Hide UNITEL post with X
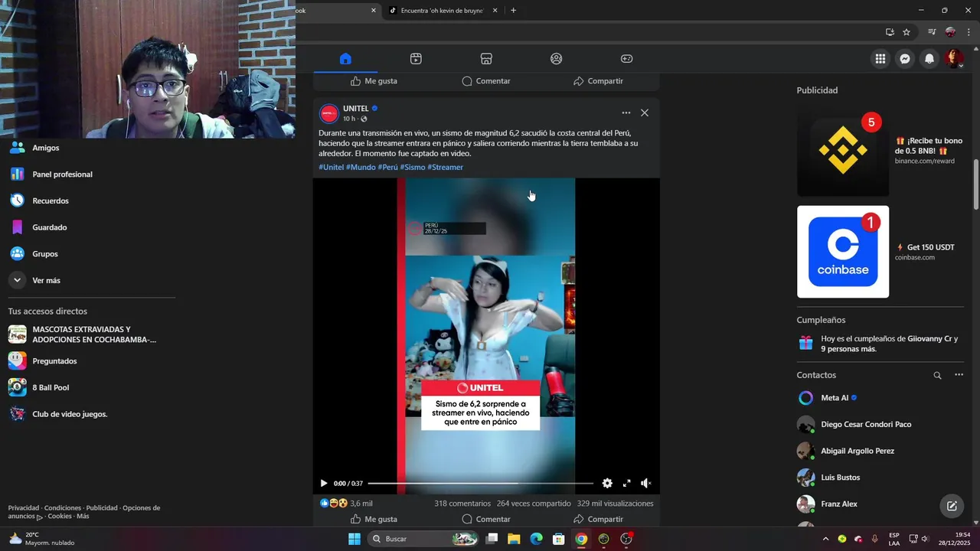The height and width of the screenshot is (551, 980). click(645, 112)
